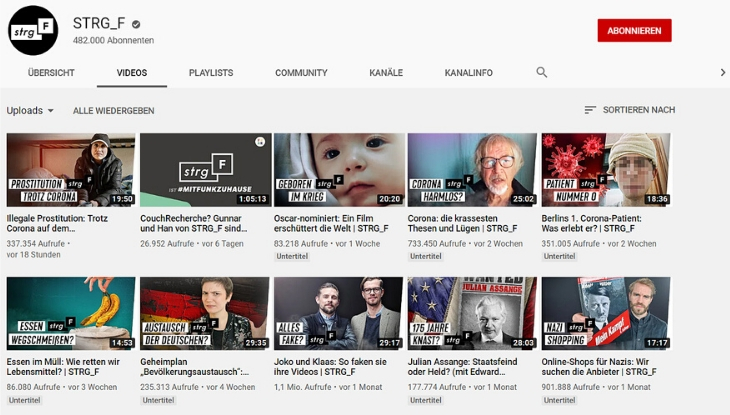Click the Untertitel badge under Geheimplan video

[158, 400]
